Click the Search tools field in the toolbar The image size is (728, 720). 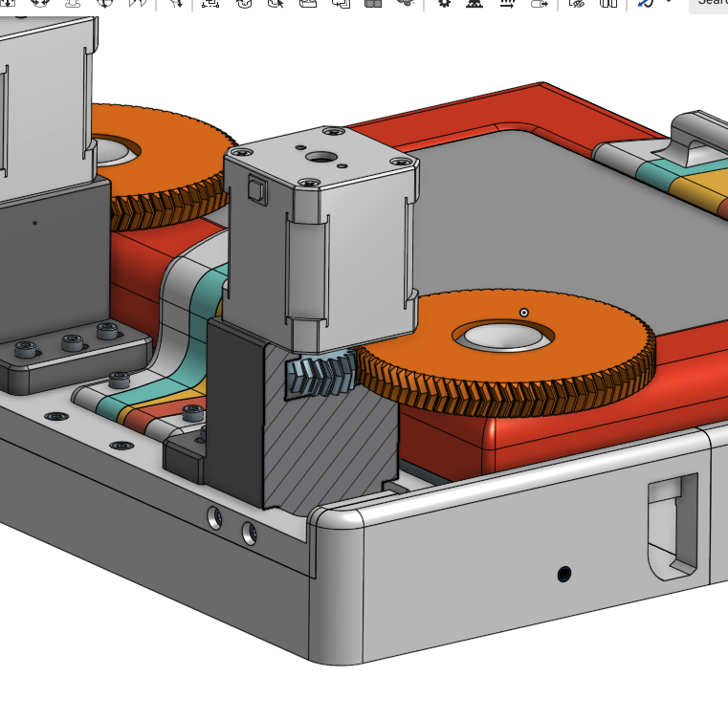click(709, 4)
